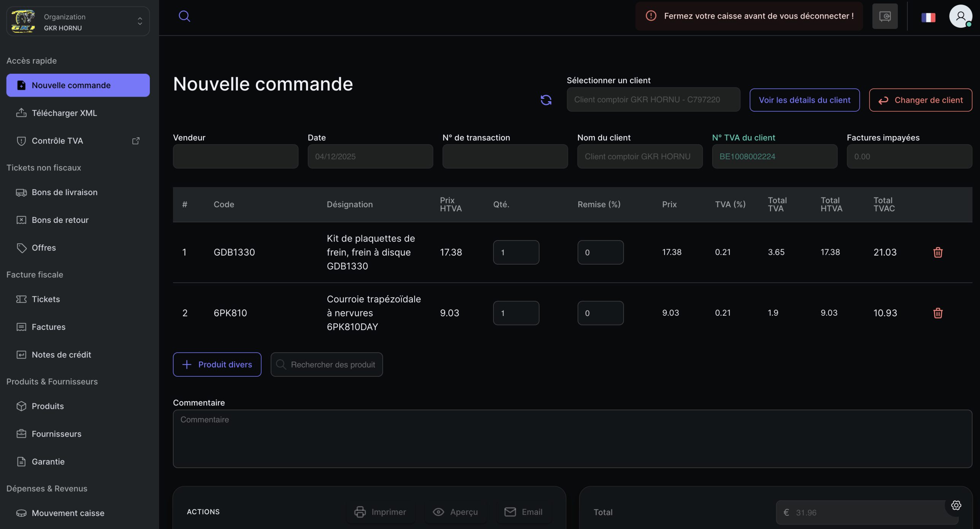Click the Aperçu preview eye icon
980x529 pixels.
[439, 512]
